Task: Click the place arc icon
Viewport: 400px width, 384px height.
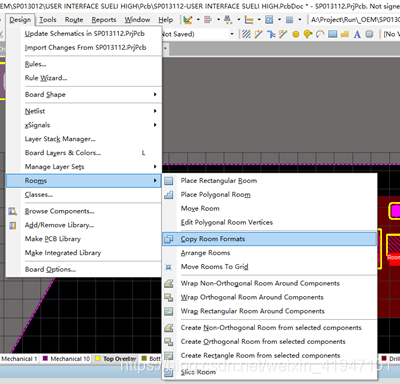Action: [320, 34]
